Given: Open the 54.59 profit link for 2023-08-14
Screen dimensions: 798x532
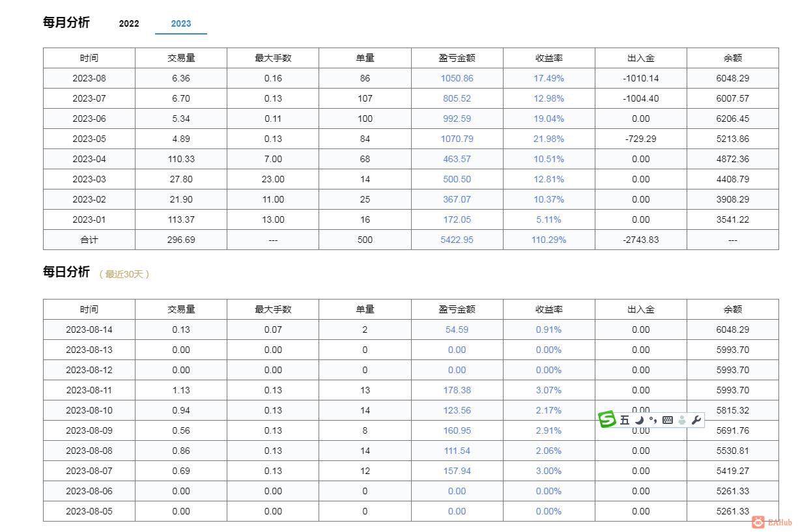Looking at the screenshot, I should [x=457, y=329].
